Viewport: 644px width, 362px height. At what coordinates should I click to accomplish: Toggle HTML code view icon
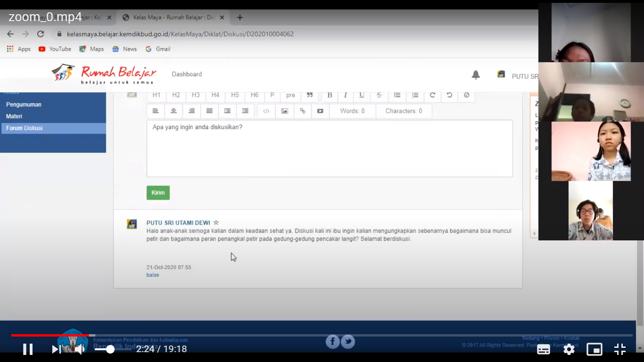266,111
